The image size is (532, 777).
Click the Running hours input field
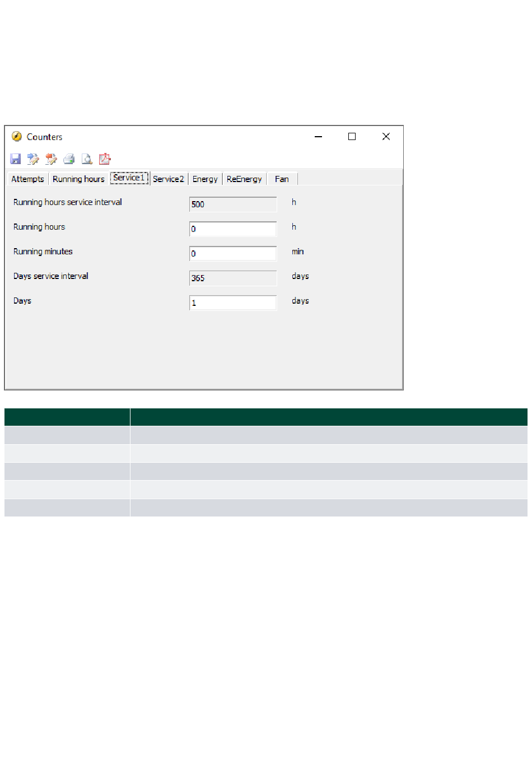(232, 229)
